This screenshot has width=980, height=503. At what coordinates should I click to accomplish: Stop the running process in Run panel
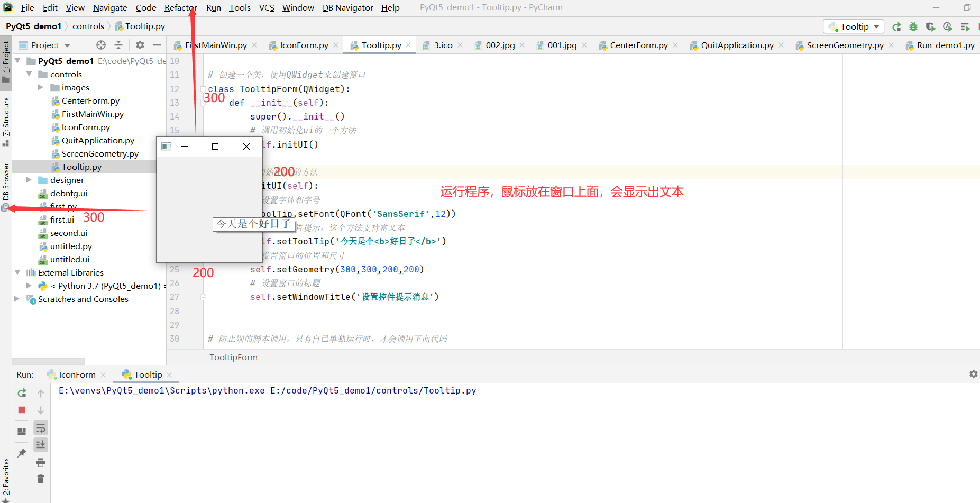(x=22, y=410)
